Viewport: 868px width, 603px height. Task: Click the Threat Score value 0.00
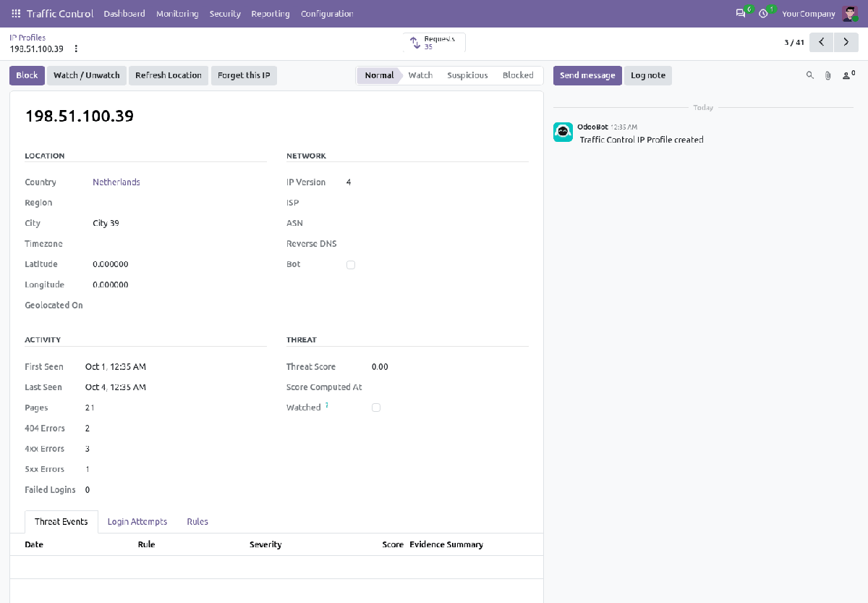(x=380, y=367)
